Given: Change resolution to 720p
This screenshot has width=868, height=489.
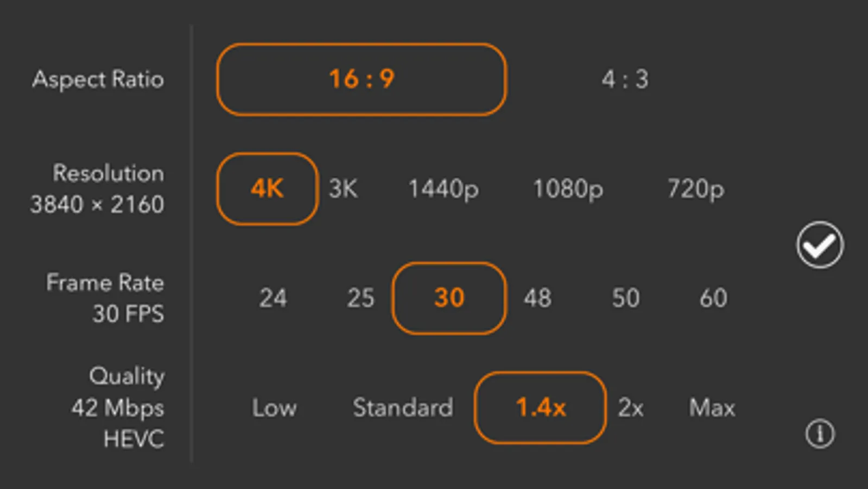Looking at the screenshot, I should tap(695, 189).
